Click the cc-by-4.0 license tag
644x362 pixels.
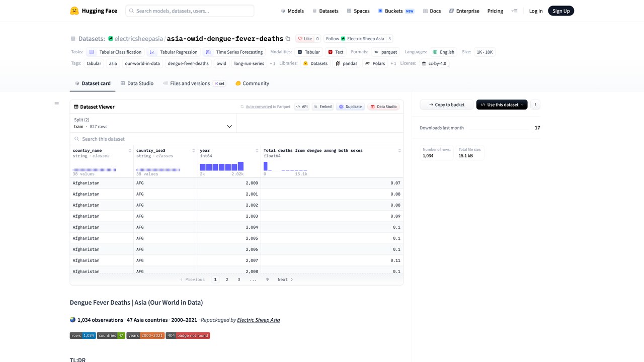[434, 64]
